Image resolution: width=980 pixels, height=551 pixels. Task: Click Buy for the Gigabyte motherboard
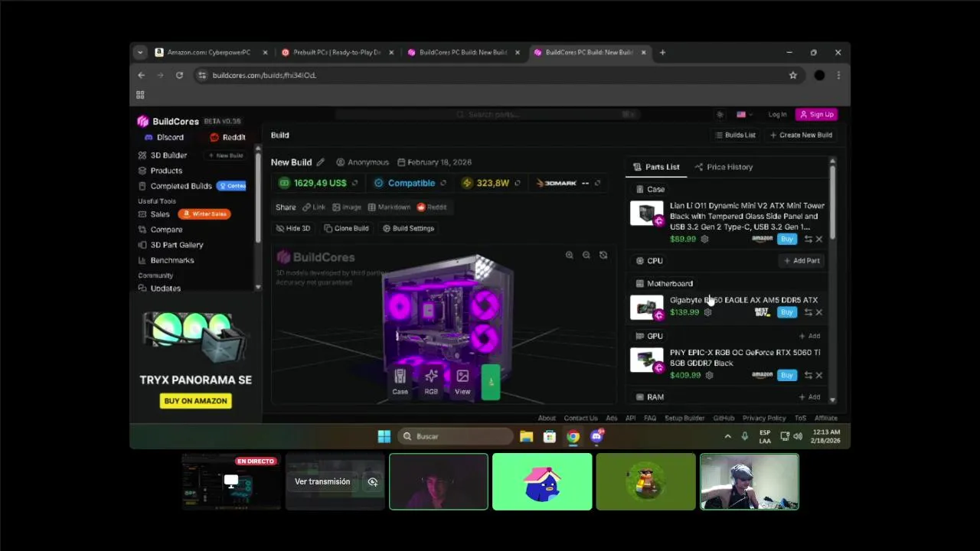786,312
